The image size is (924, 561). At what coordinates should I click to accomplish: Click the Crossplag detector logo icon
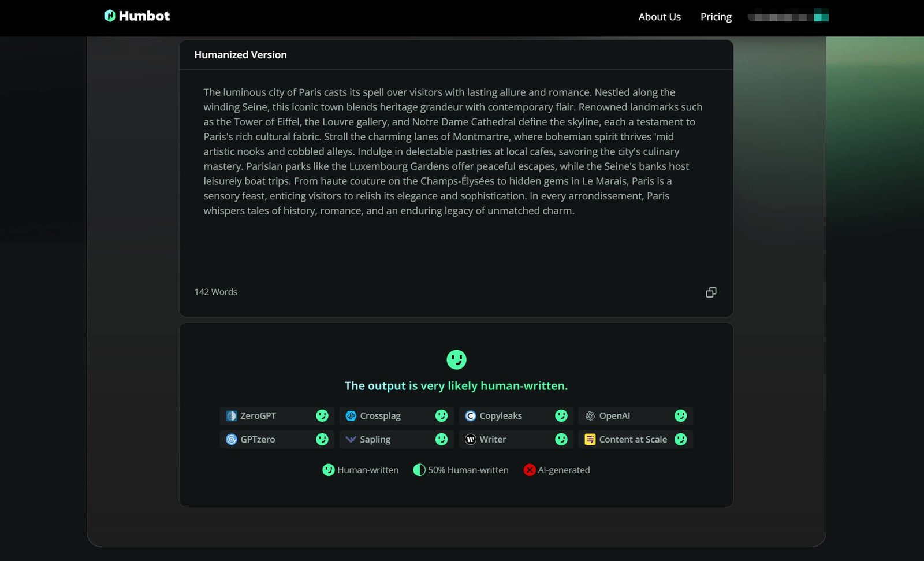(351, 416)
